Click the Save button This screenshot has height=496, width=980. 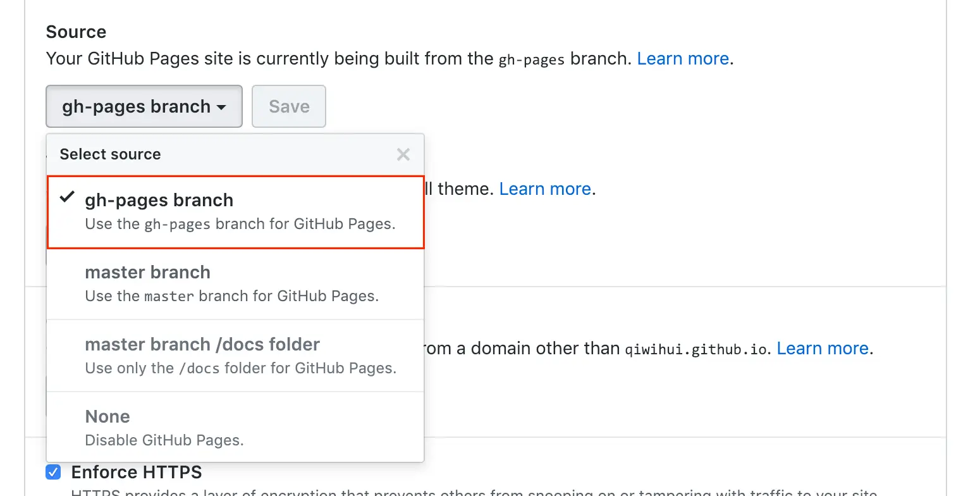click(x=288, y=106)
